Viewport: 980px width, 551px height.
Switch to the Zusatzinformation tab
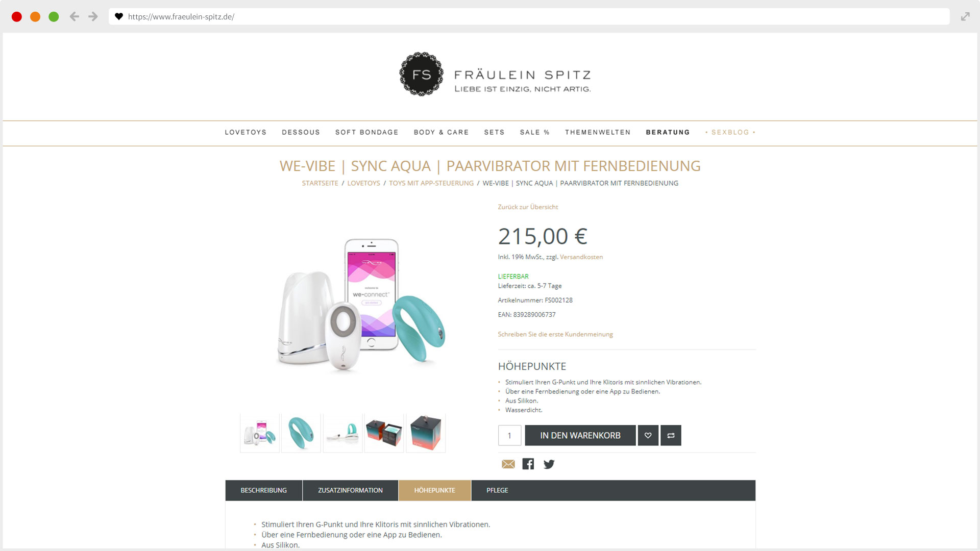pyautogui.click(x=350, y=490)
